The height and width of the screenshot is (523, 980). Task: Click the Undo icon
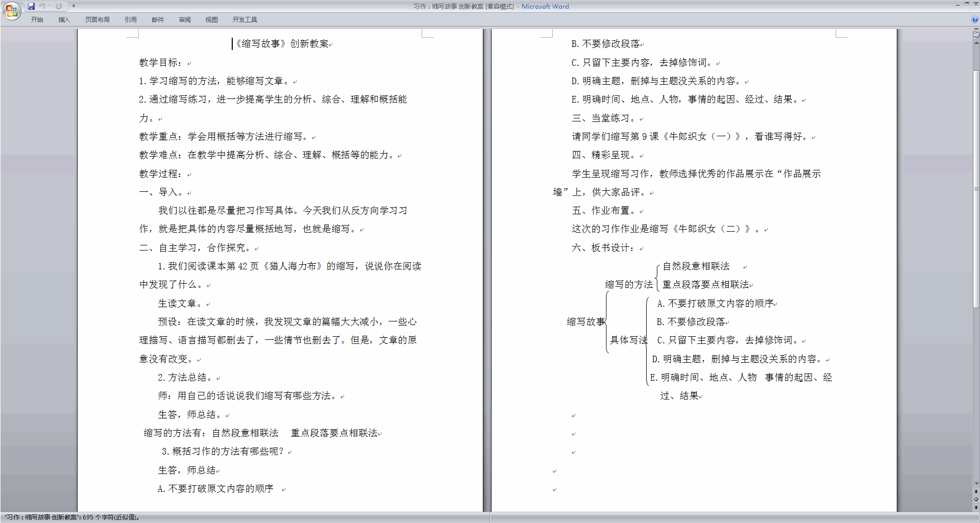[x=42, y=6]
